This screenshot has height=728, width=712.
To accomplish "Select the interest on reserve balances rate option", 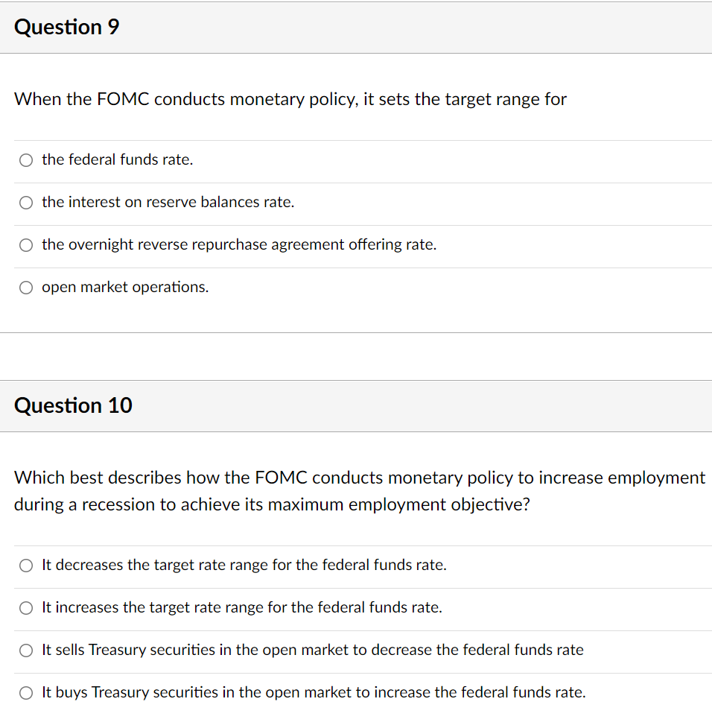I will (25, 202).
